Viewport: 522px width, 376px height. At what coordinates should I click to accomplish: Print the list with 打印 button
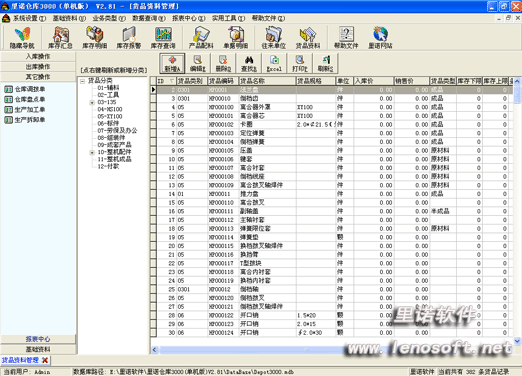[x=300, y=63]
